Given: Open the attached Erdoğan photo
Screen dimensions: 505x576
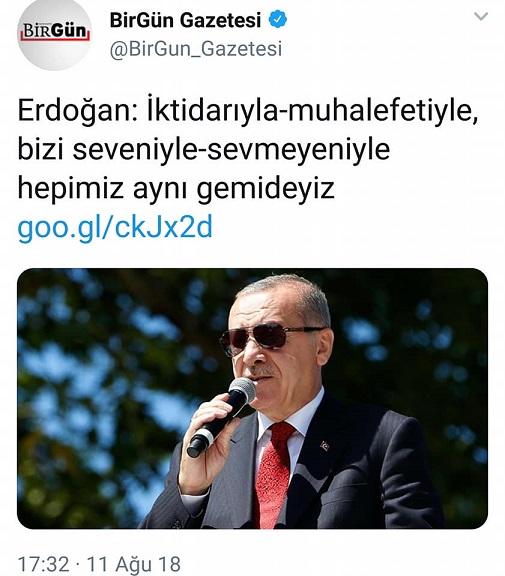Looking at the screenshot, I should pos(252,399).
